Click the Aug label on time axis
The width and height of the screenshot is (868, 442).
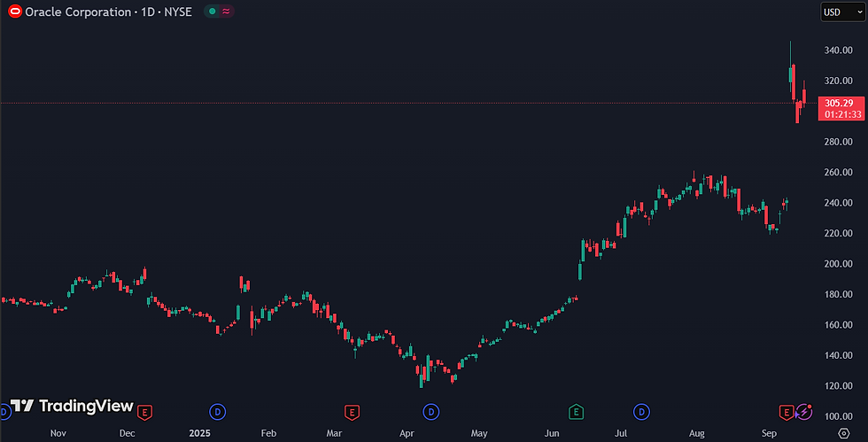pos(697,433)
